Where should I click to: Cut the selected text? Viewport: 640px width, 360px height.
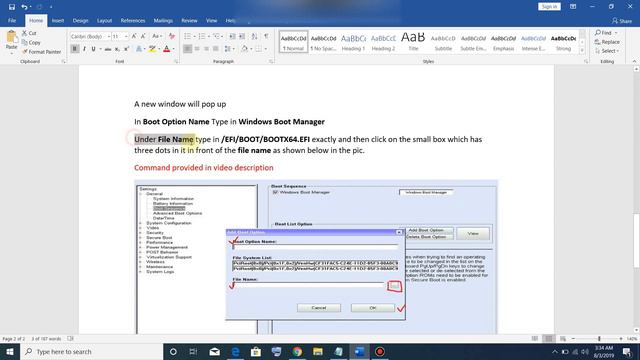click(29, 33)
